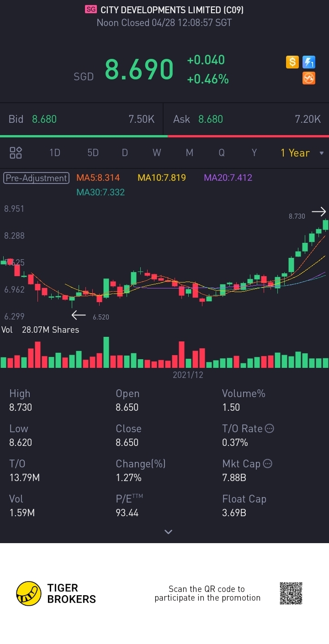Select the W weekly chart tab
Screen dimensions: 329x644
point(157,153)
